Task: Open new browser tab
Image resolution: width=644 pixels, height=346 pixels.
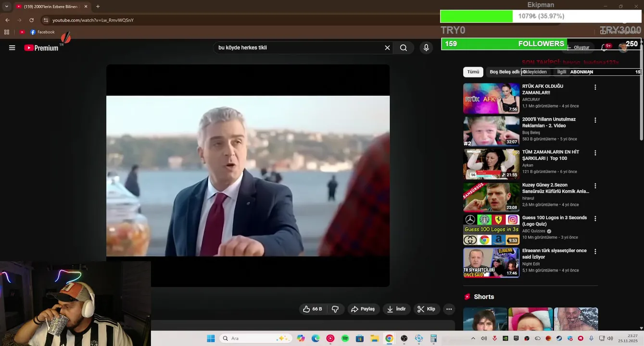Action: (98, 7)
